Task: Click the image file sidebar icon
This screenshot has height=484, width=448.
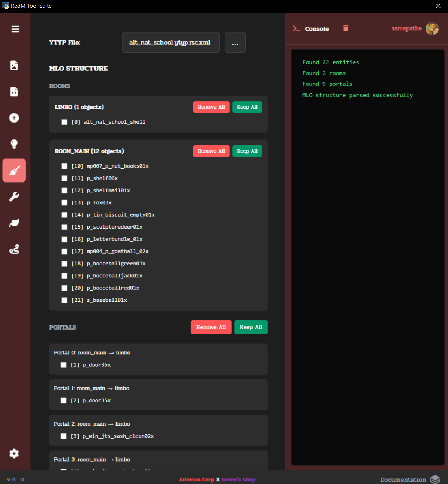Action: click(x=14, y=65)
